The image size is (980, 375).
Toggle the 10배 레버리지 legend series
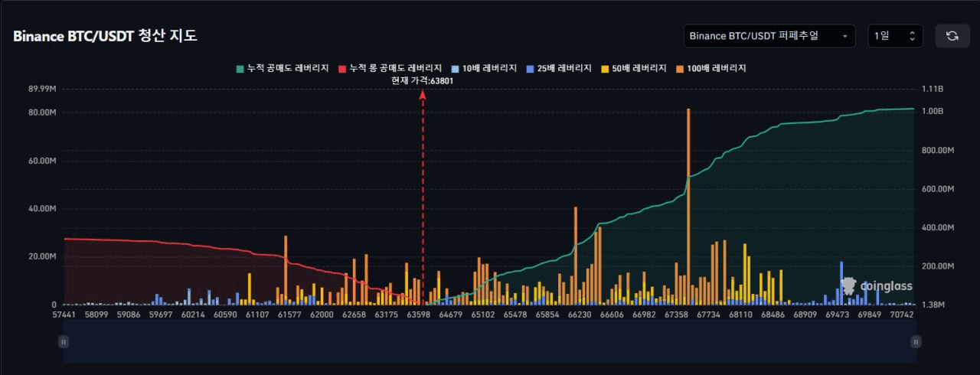coord(484,68)
